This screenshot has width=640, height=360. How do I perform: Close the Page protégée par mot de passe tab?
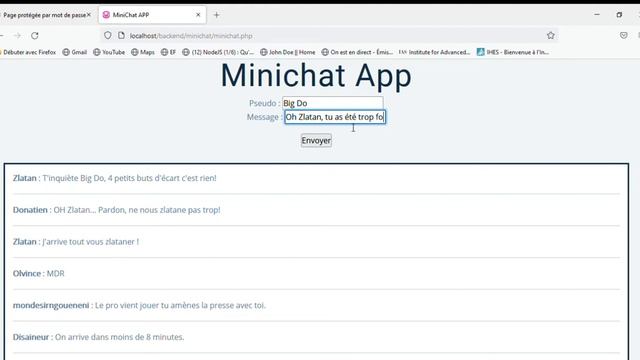(89, 15)
